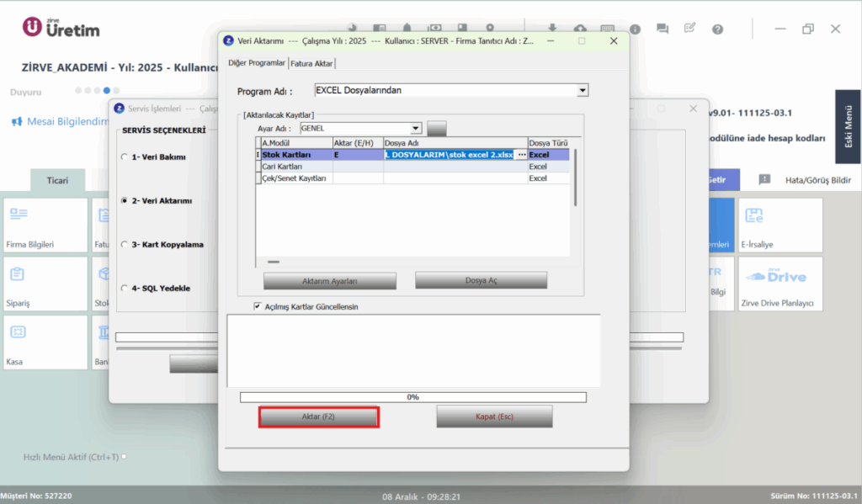The width and height of the screenshot is (862, 504).
Task: Expand the Ayar Adı GENEL dropdown
Action: pos(416,128)
